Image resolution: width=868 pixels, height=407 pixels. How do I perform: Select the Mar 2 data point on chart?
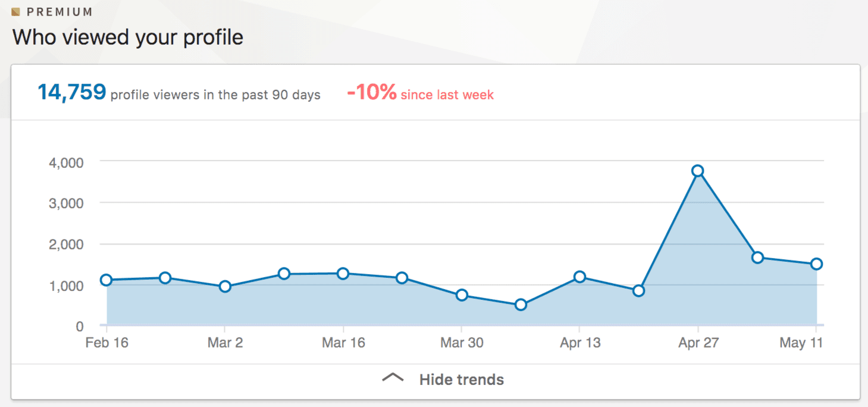tap(225, 286)
